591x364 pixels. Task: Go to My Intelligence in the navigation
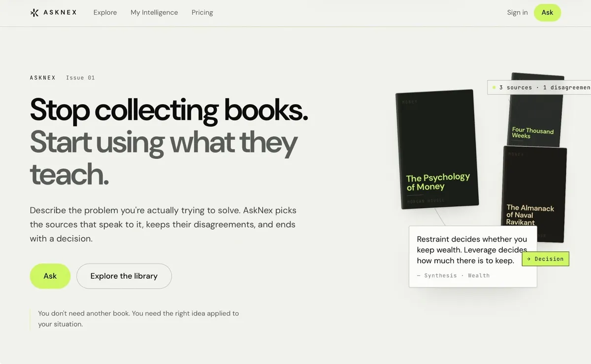click(x=154, y=13)
